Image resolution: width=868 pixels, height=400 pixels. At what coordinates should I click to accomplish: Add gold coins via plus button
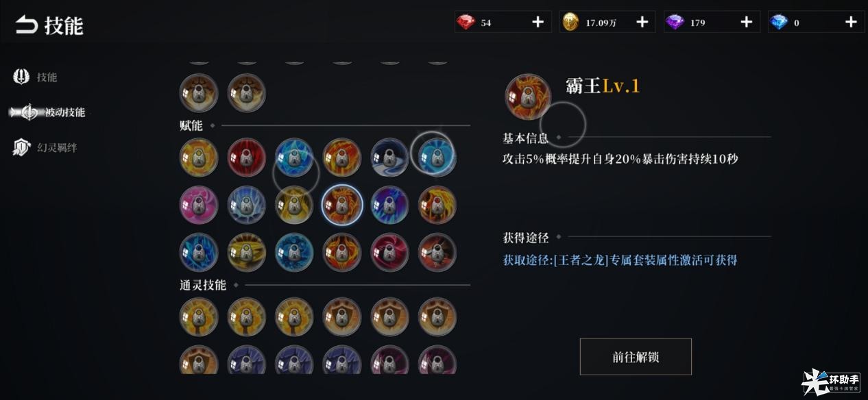click(x=642, y=23)
